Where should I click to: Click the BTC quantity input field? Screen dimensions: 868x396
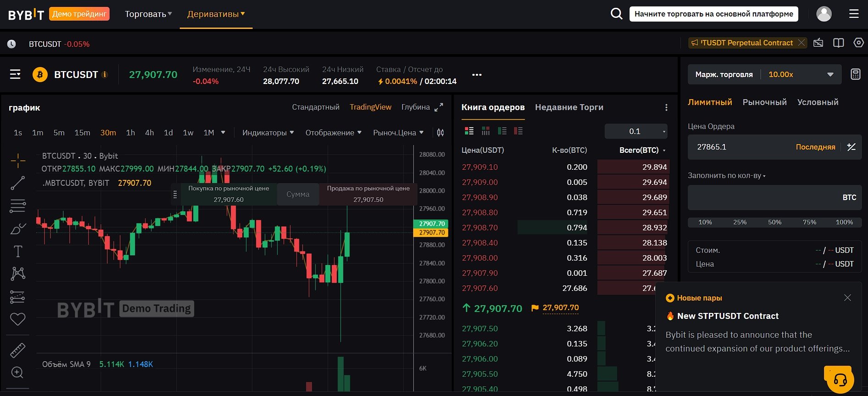click(x=774, y=197)
